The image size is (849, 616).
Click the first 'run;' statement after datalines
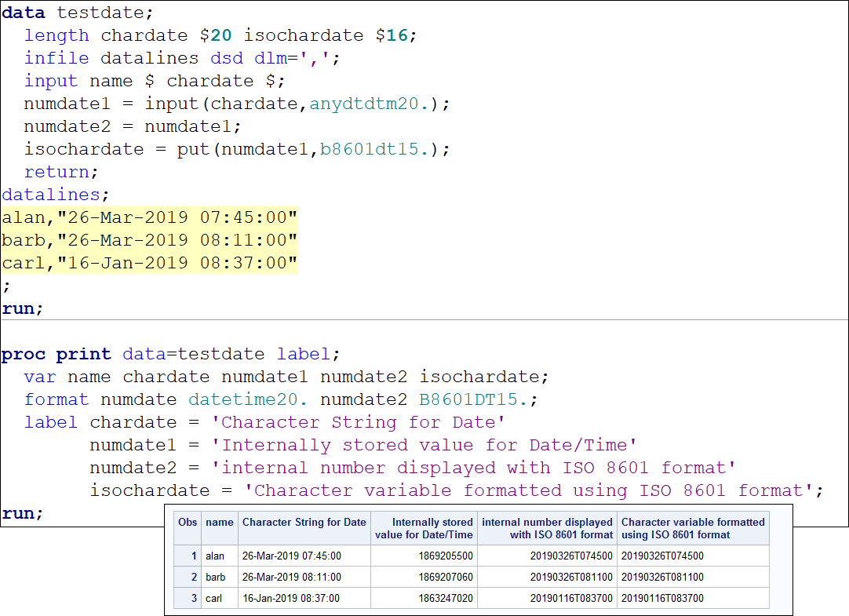pyautogui.click(x=22, y=308)
